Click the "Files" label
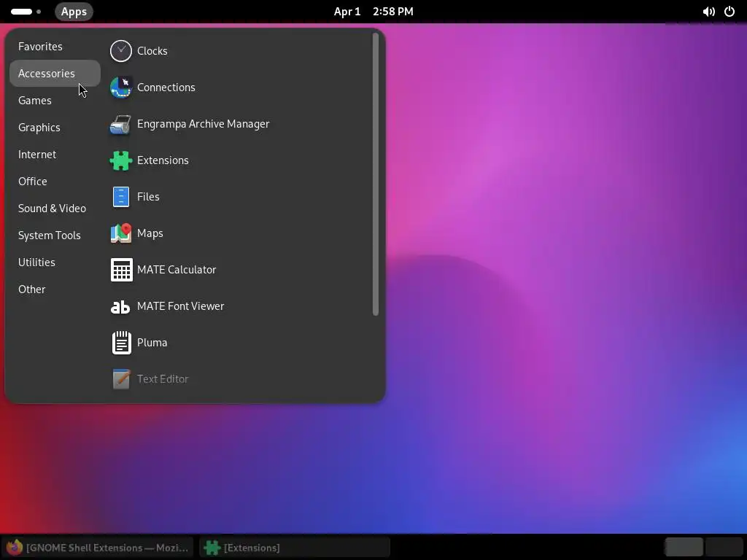Viewport: 747px width, 560px height. click(x=148, y=197)
